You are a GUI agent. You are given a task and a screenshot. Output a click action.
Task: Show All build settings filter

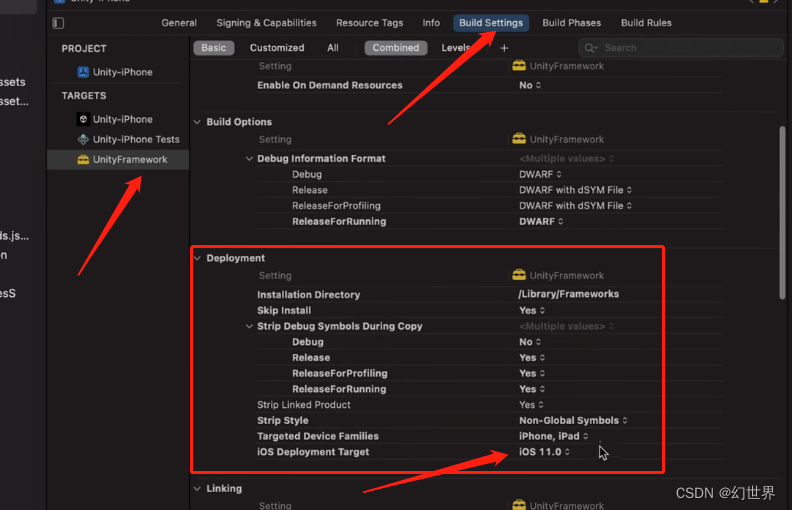pyautogui.click(x=332, y=48)
